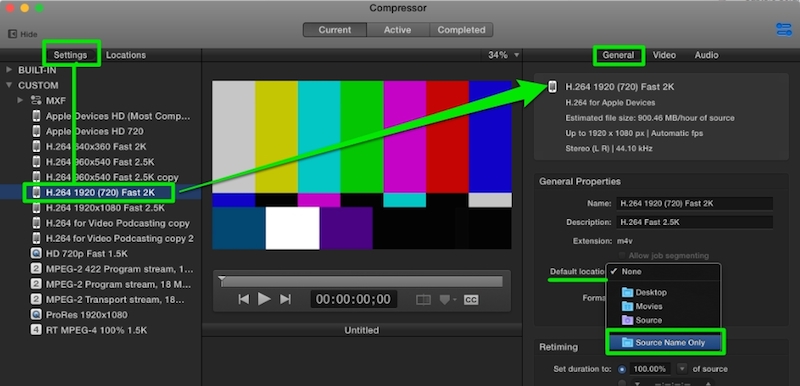The image size is (800, 386).
Task: Switch to the Video tab
Action: click(x=664, y=55)
